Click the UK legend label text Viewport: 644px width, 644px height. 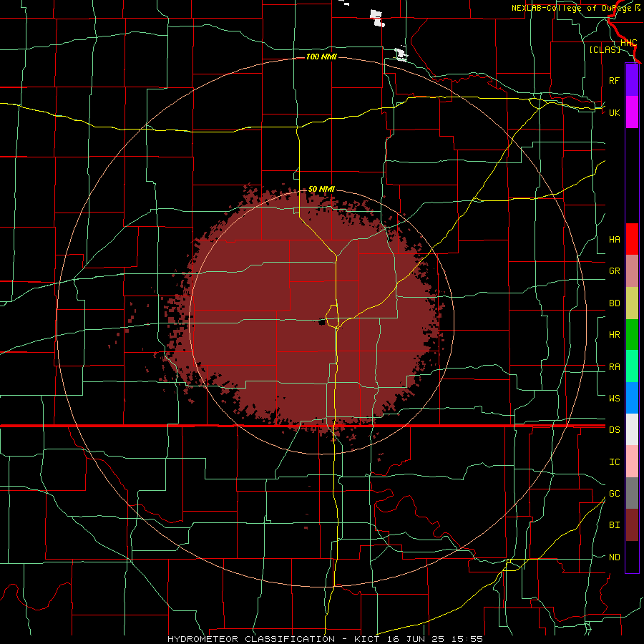tap(614, 112)
